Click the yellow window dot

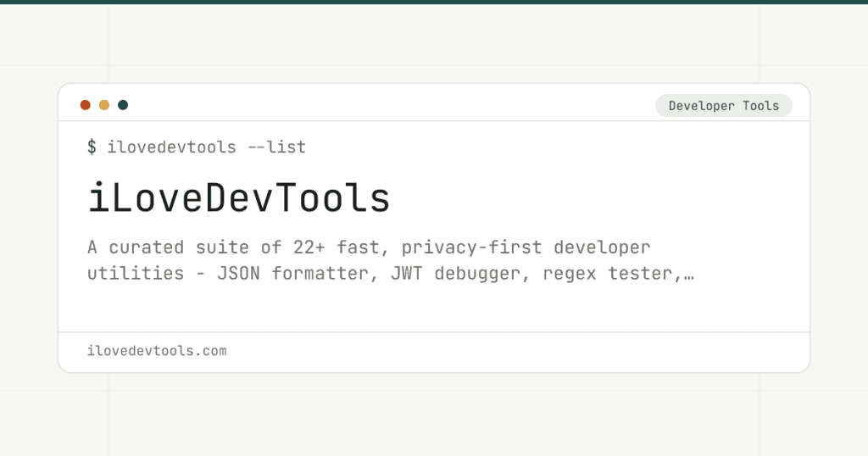pyautogui.click(x=104, y=105)
